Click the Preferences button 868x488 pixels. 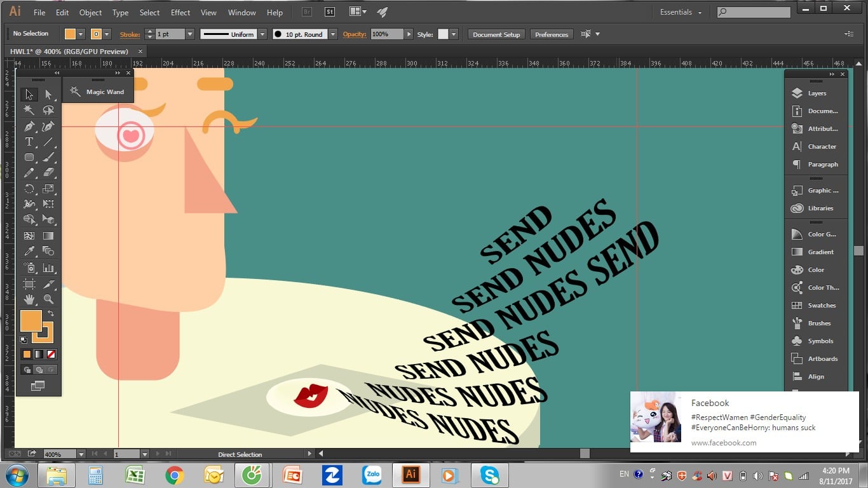click(552, 34)
